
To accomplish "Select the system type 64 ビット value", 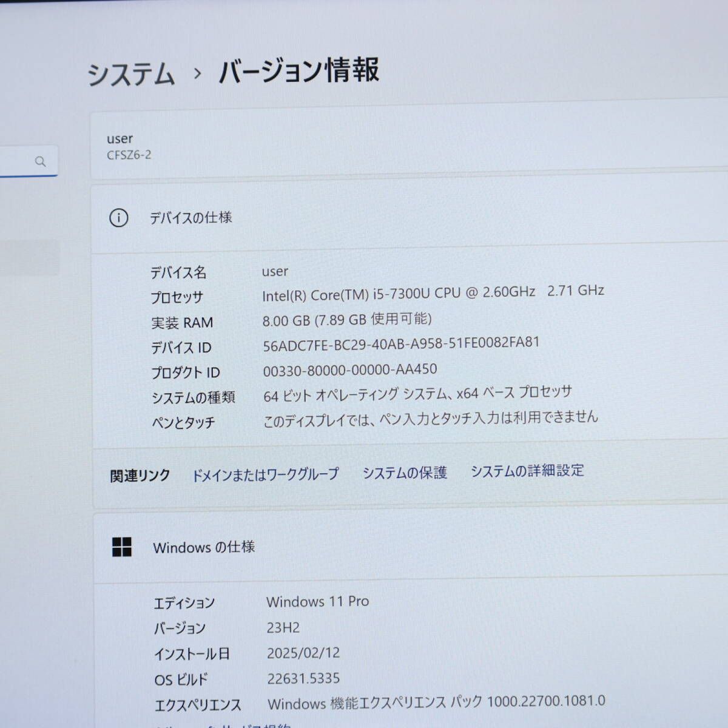I will pos(417,394).
